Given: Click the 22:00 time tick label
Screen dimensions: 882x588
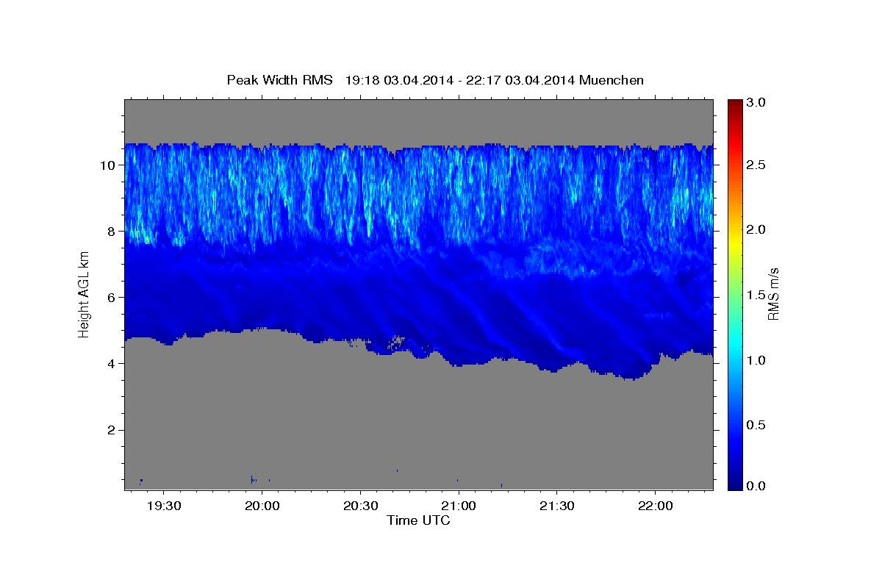Looking at the screenshot, I should pyautogui.click(x=655, y=506).
